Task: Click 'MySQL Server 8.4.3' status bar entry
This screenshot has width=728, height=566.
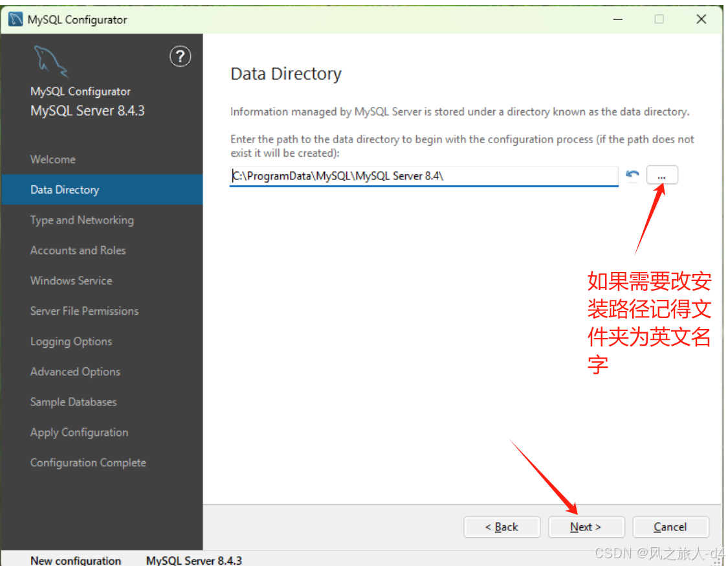Action: point(194,560)
